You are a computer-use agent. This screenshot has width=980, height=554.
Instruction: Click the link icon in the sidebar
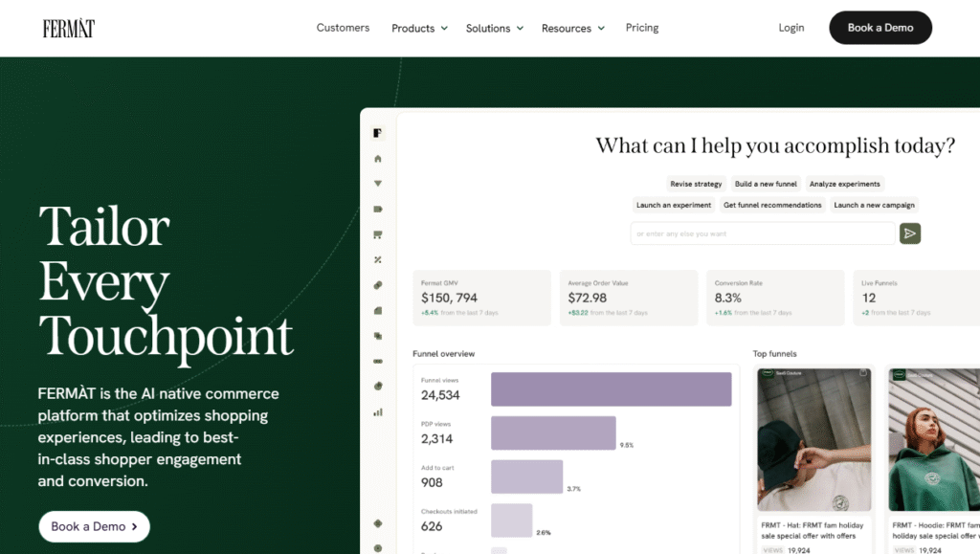(377, 285)
